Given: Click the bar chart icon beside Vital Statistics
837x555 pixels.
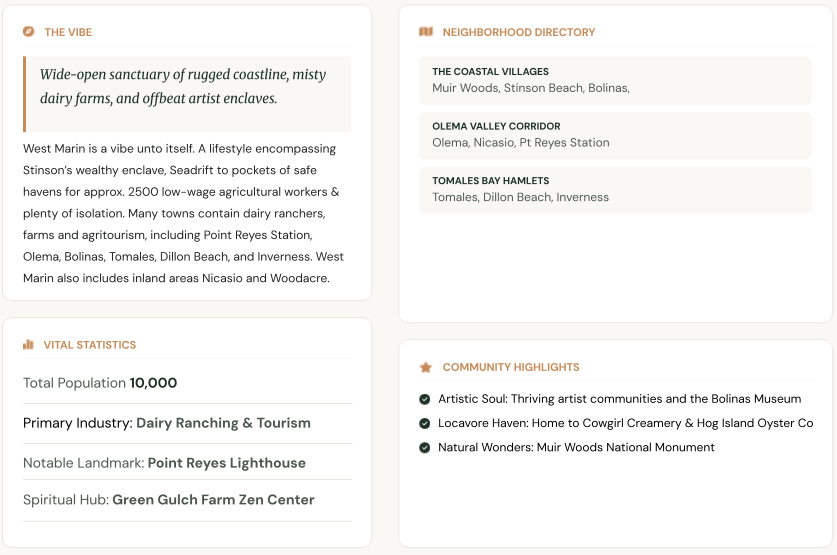Looking at the screenshot, I should tap(28, 345).
